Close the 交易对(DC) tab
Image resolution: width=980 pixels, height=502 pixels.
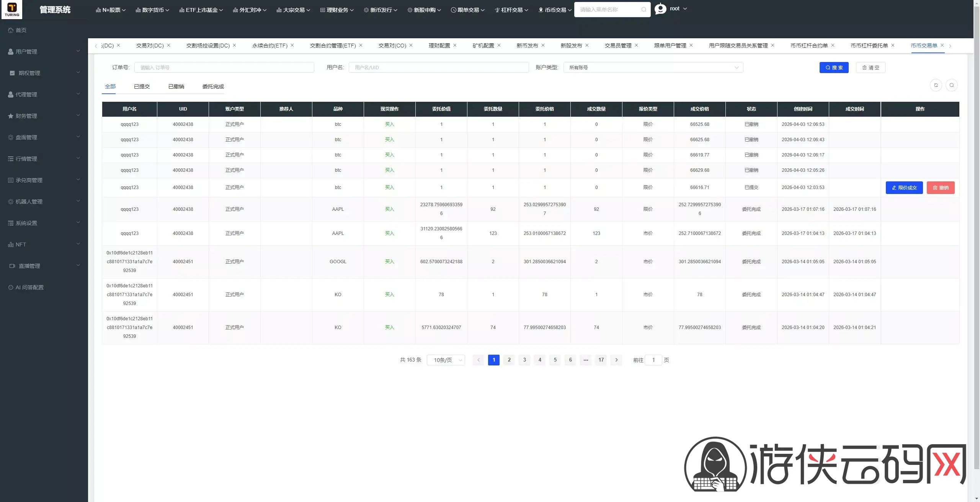coord(168,45)
